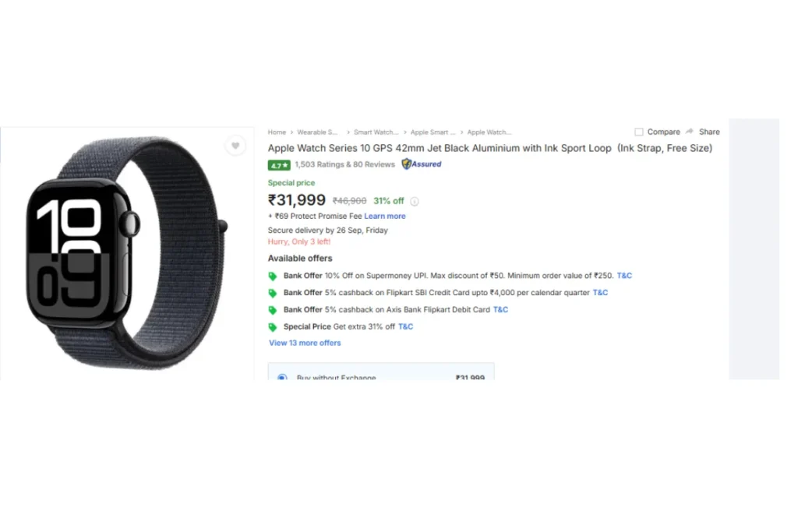Click the Flipkart Assured badge
The width and height of the screenshot is (798, 532).
click(x=422, y=164)
